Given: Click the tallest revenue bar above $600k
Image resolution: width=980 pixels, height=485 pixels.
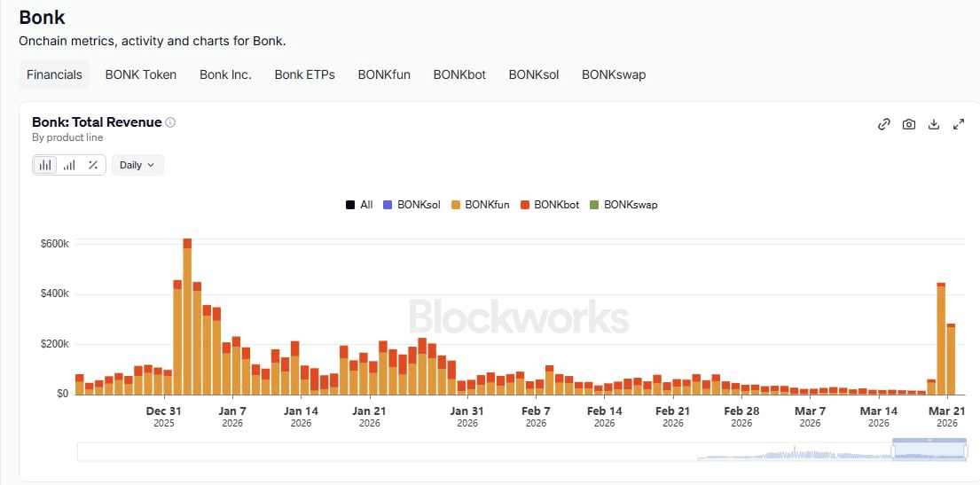Looking at the screenshot, I should click(x=187, y=317).
